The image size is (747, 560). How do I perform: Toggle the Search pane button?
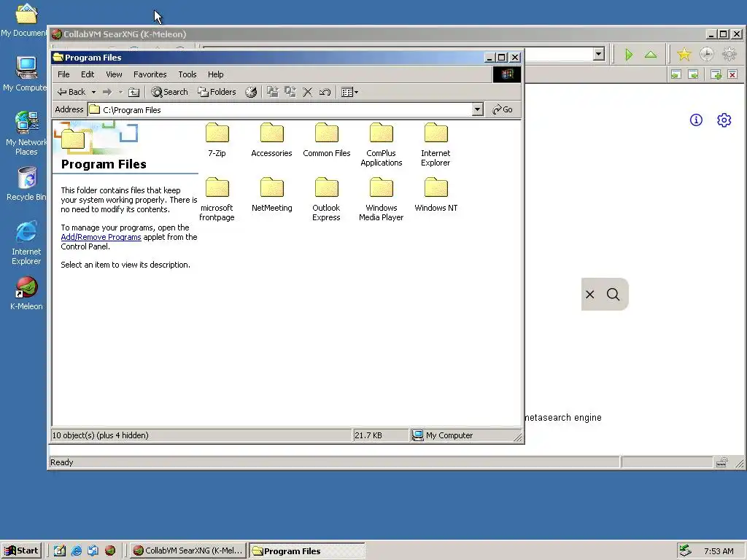(x=169, y=92)
